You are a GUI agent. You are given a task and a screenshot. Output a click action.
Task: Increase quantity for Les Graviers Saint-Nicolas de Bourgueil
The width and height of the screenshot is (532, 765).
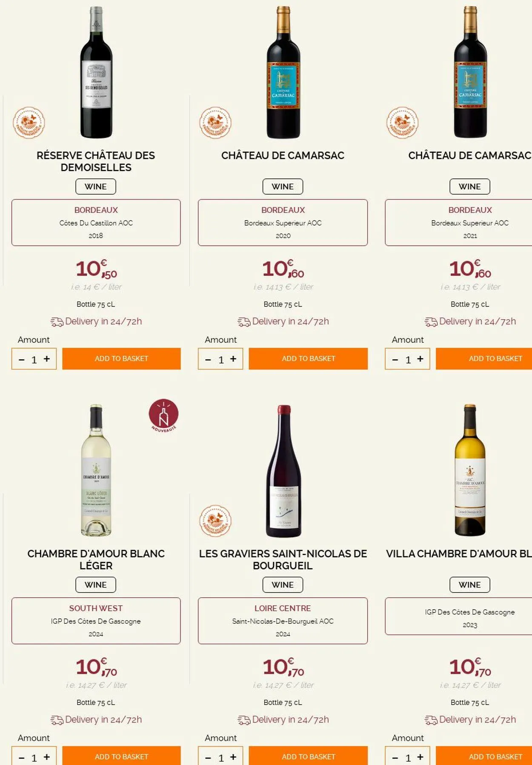(233, 757)
